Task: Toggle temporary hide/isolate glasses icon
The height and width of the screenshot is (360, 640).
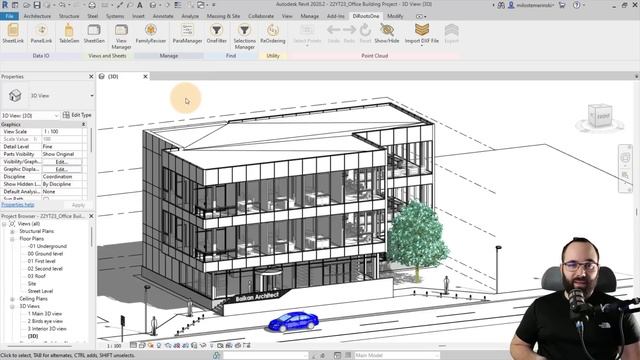Action: click(203, 345)
